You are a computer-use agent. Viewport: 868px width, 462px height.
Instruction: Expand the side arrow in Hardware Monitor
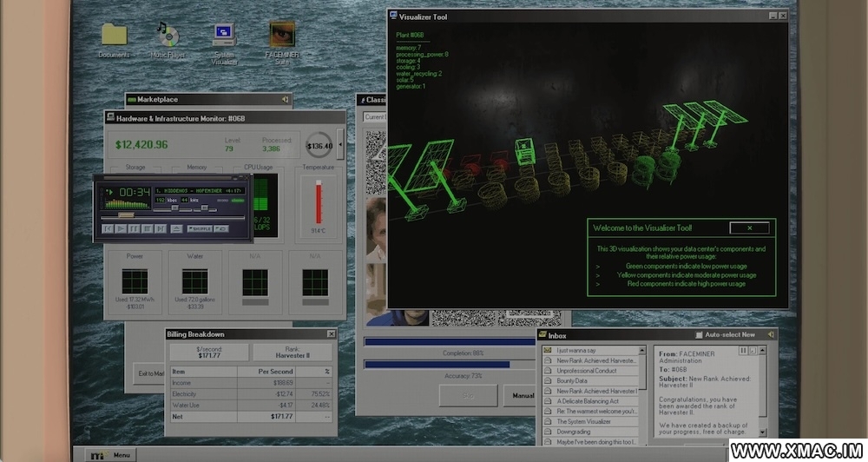click(340, 144)
